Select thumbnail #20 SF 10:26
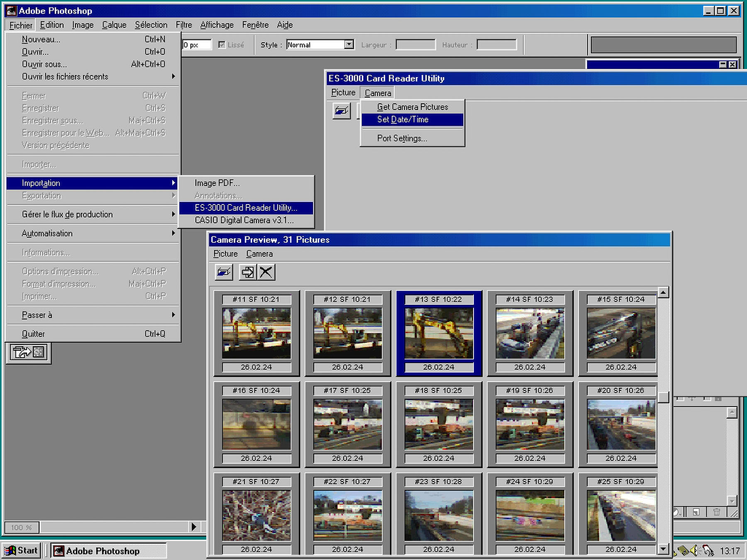 pyautogui.click(x=618, y=424)
